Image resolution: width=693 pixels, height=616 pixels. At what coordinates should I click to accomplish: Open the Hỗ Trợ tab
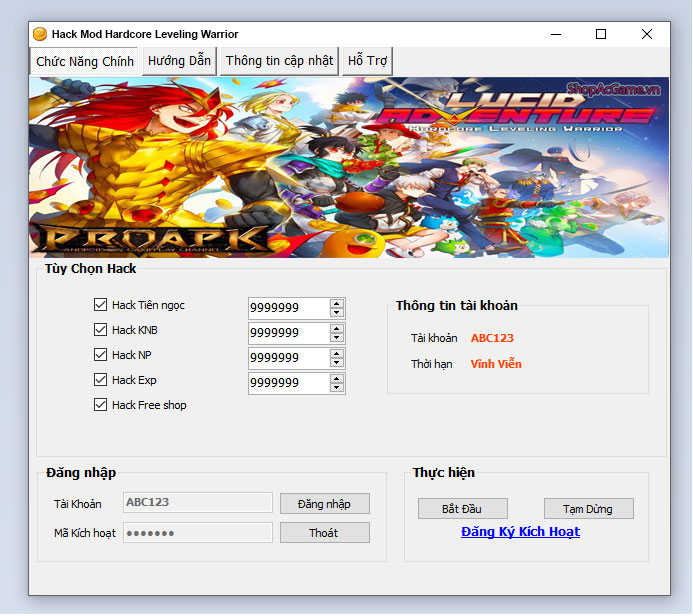pos(367,61)
